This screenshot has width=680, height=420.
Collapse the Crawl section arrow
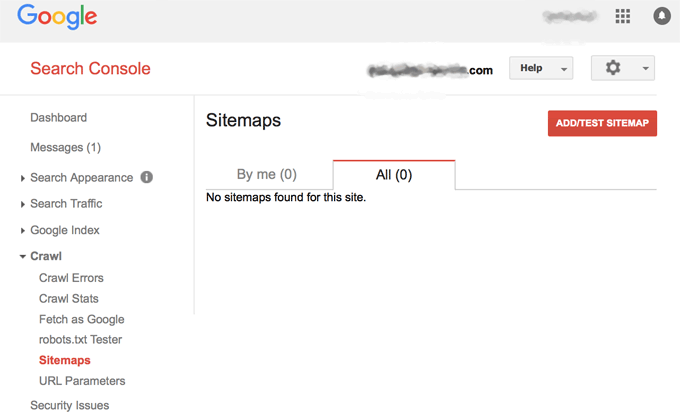pyautogui.click(x=23, y=256)
